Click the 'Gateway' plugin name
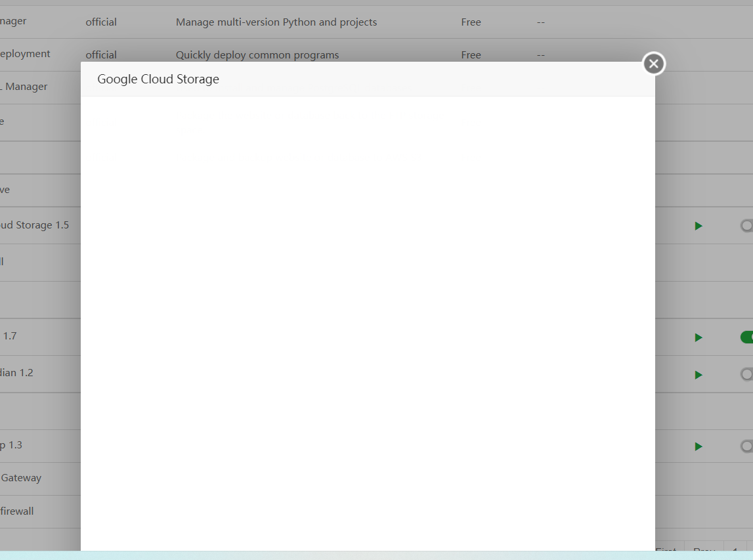Viewport: 753px width, 560px height. [21, 478]
